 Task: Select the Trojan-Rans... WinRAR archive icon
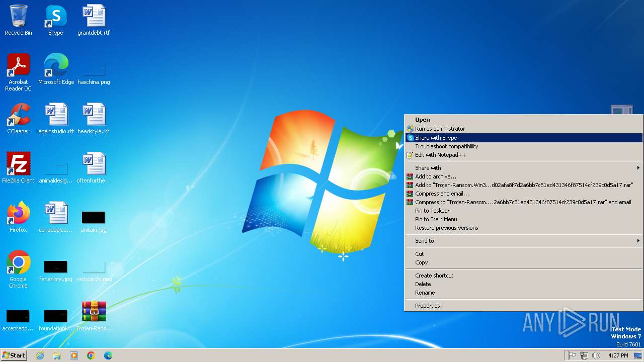pyautogui.click(x=94, y=316)
